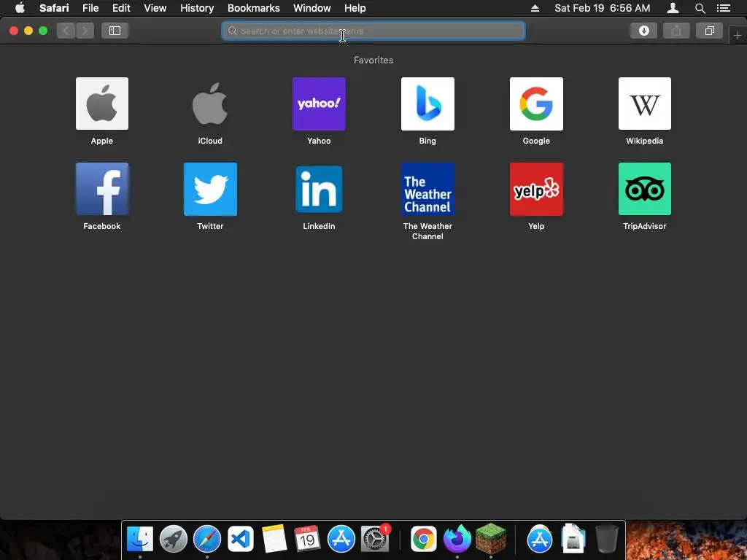
Task: Launch Minecraft grass block icon in Dock
Action: tap(491, 538)
